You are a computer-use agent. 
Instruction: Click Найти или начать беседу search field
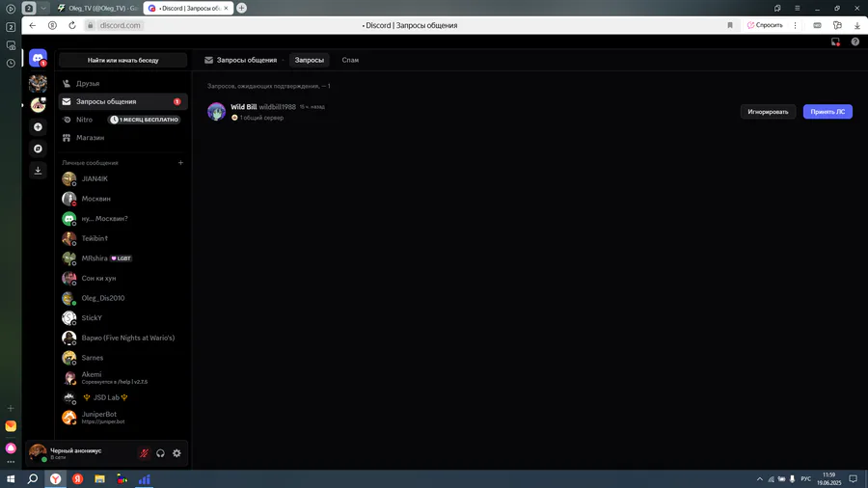[x=122, y=61]
